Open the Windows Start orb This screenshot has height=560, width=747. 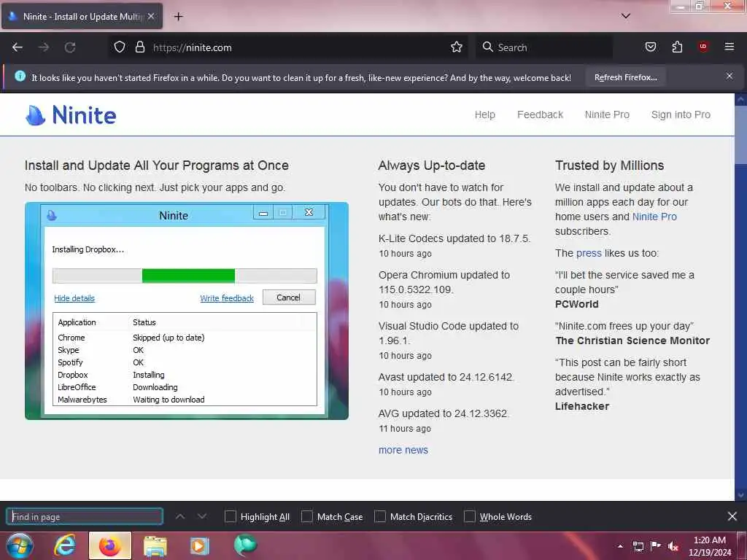click(20, 545)
